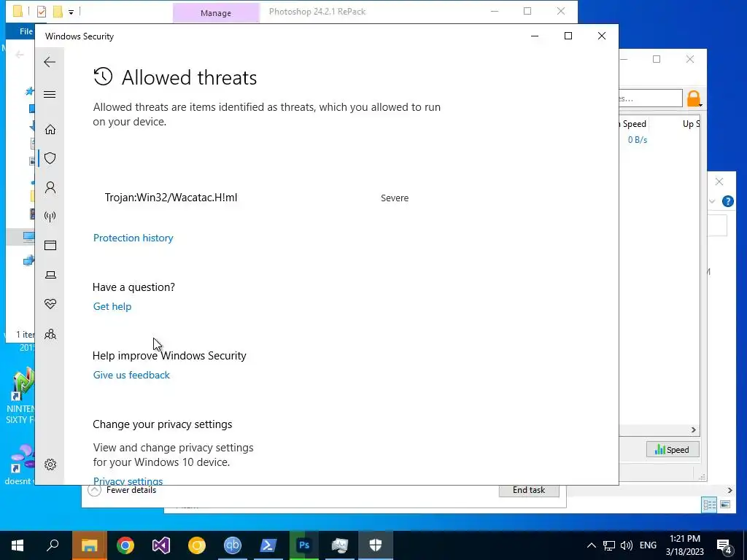Viewport: 747px width, 560px height.
Task: Open Account protection person icon
Action: pos(50,187)
